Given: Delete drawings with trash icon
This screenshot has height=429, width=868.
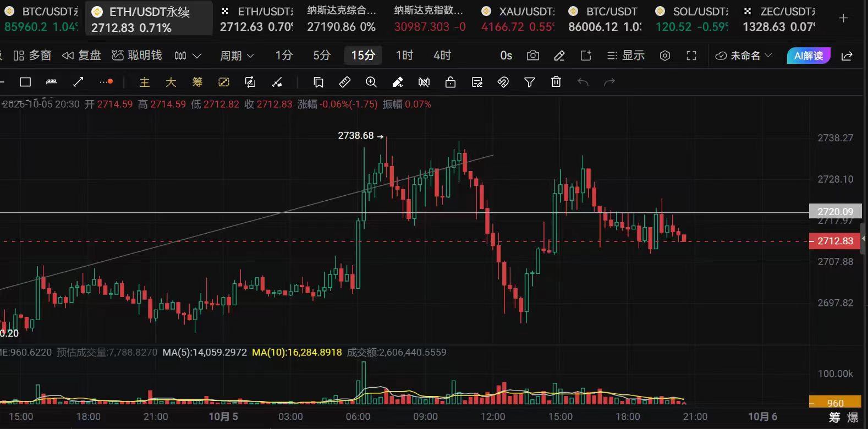Looking at the screenshot, I should tap(556, 82).
